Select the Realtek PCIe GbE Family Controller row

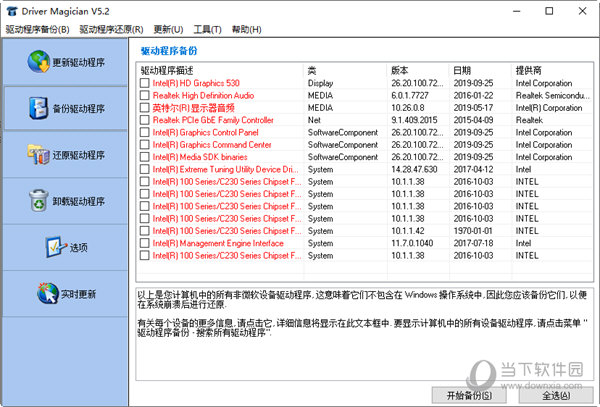[x=365, y=120]
